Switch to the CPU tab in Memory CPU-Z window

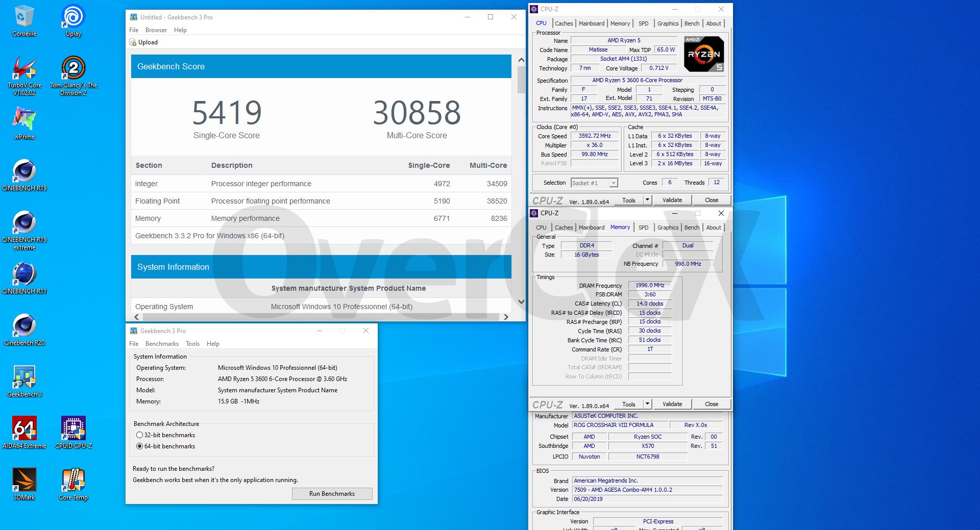(541, 228)
